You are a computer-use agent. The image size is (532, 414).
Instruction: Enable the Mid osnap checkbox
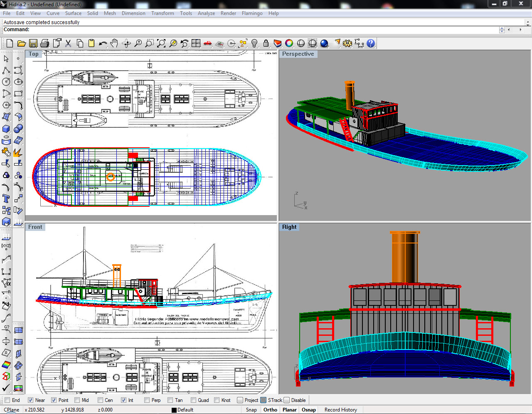coord(77,400)
